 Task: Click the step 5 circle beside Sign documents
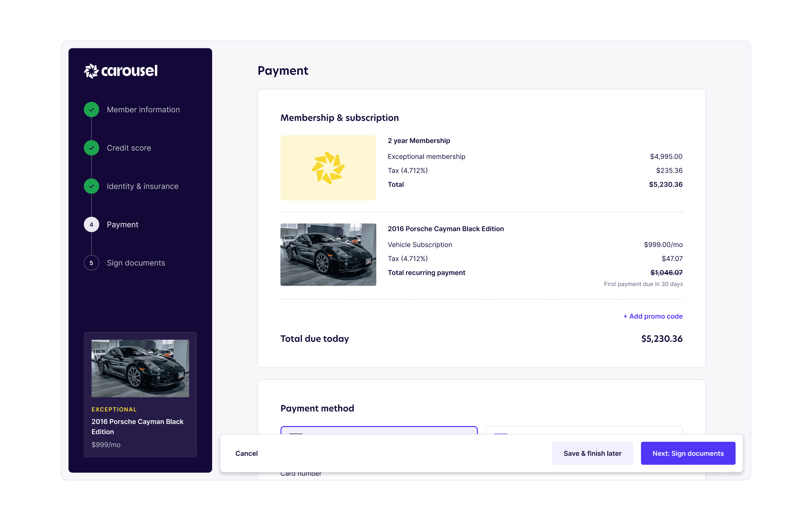(91, 263)
